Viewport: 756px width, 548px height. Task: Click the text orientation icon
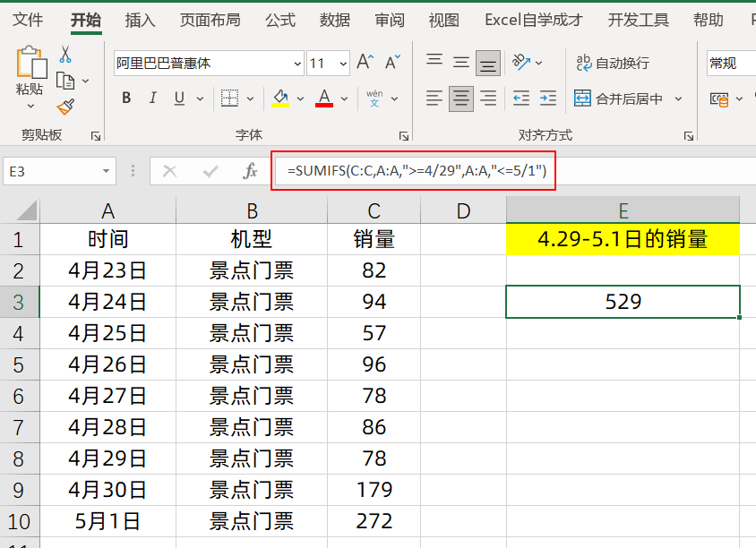[521, 63]
